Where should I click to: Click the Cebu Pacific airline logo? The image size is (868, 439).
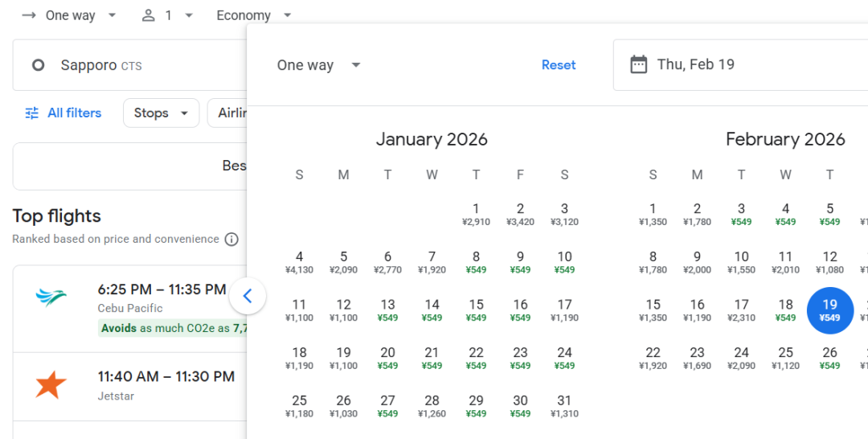tap(51, 297)
